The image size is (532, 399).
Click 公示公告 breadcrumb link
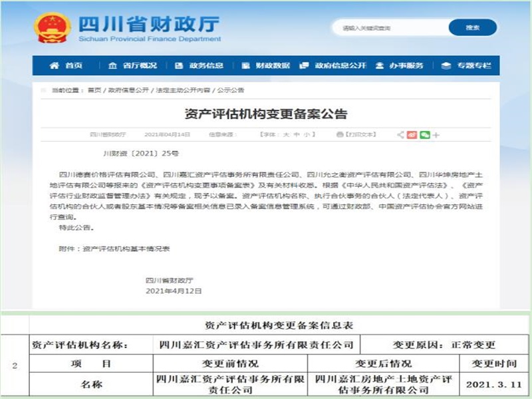230,90
